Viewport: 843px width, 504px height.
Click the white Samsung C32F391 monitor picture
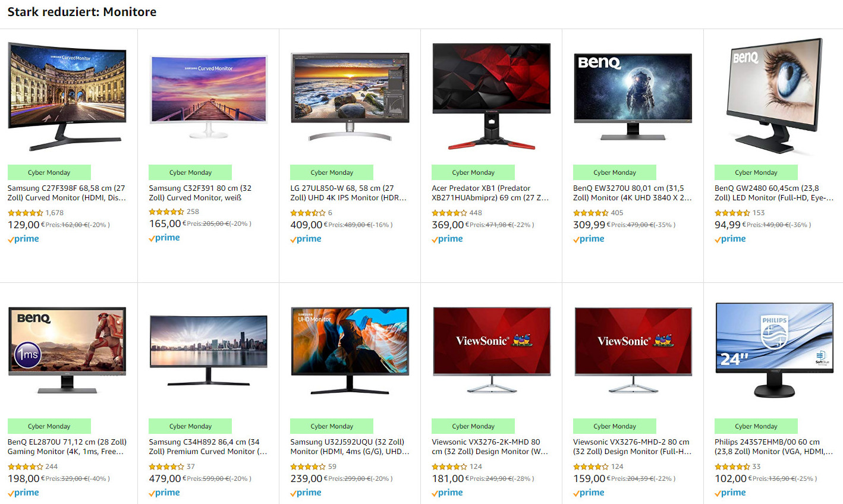pyautogui.click(x=209, y=97)
